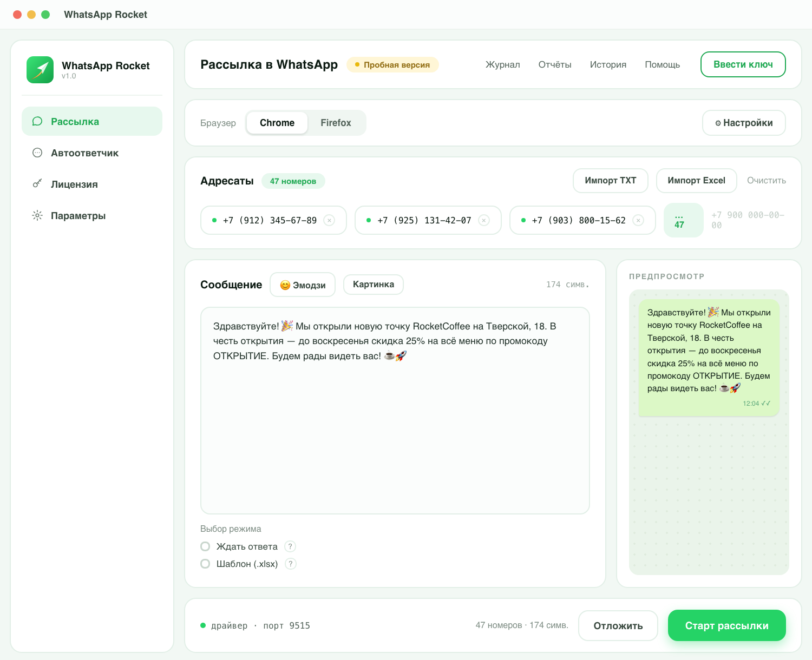The height and width of the screenshot is (660, 812).
Task: Click the green driver status dot
Action: (203, 625)
